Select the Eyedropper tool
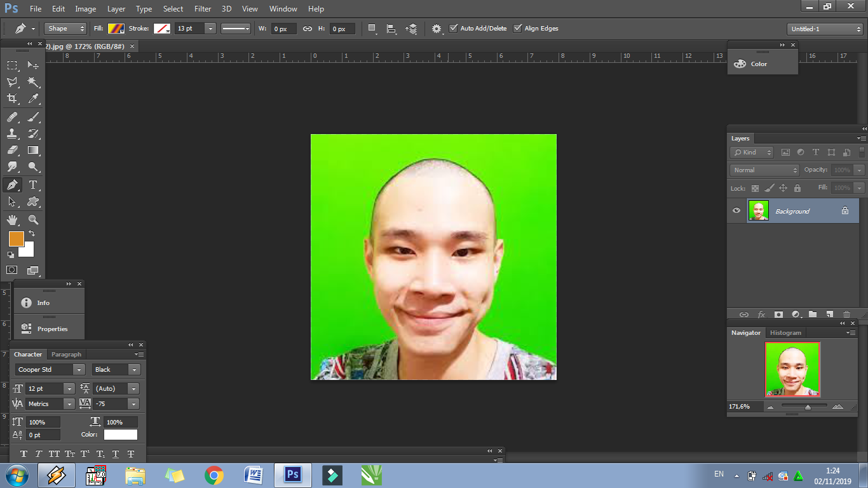The height and width of the screenshot is (488, 868). point(33,98)
